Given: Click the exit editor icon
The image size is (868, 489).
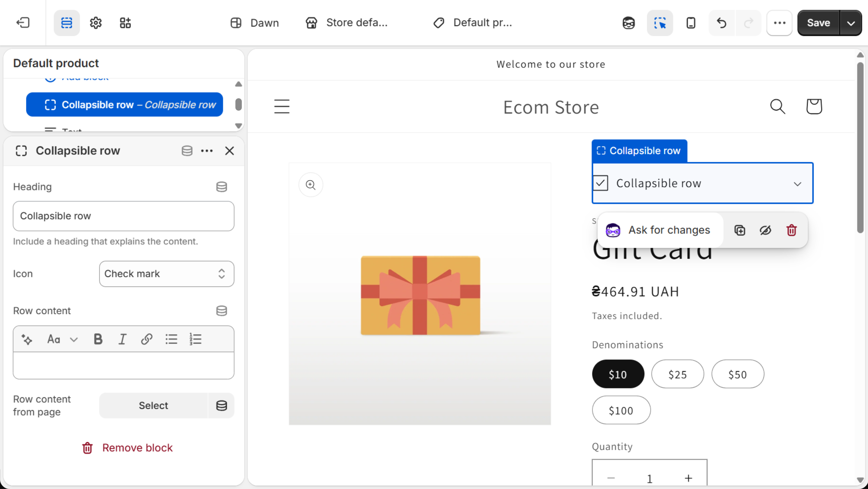Looking at the screenshot, I should coord(23,23).
